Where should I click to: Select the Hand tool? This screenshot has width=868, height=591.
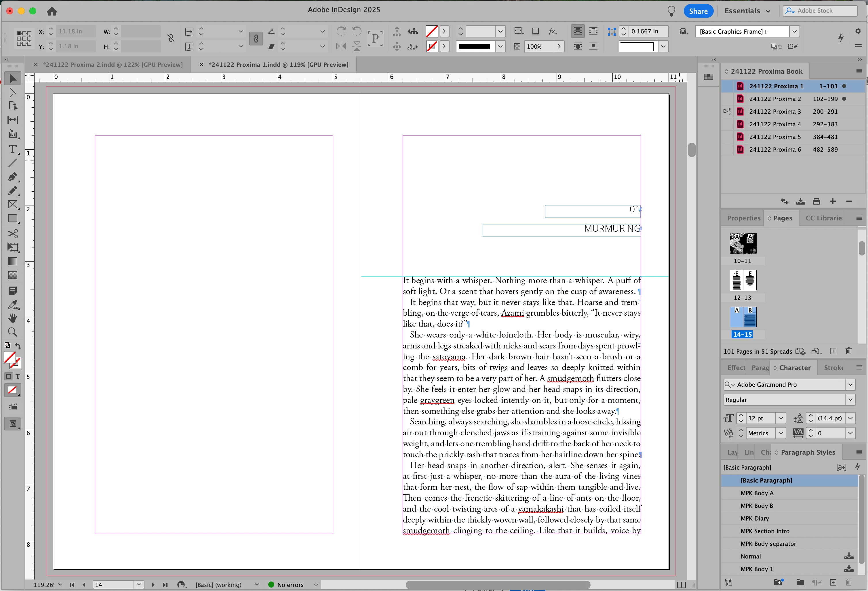point(12,318)
